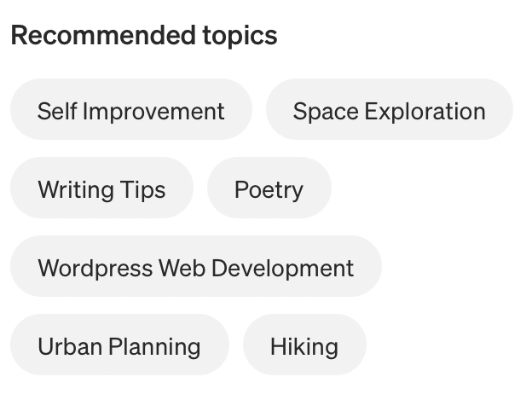Click the Hiking topic chip
The image size is (532, 394).
point(304,346)
